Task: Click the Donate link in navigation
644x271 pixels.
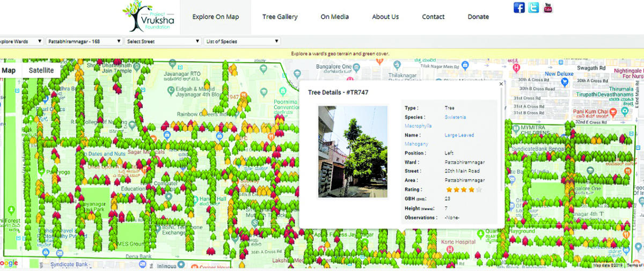Action: point(478,17)
